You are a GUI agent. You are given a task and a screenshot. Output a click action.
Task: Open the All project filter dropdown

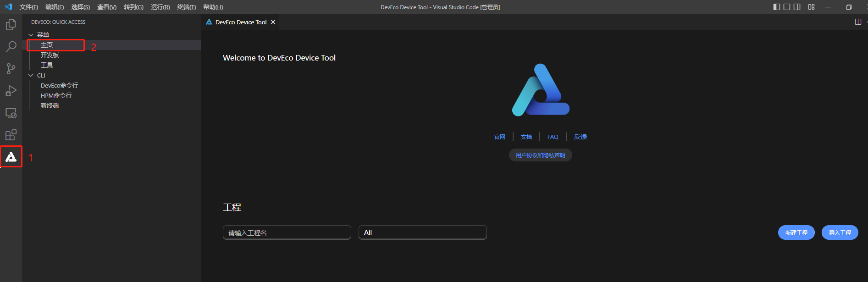pyautogui.click(x=422, y=232)
